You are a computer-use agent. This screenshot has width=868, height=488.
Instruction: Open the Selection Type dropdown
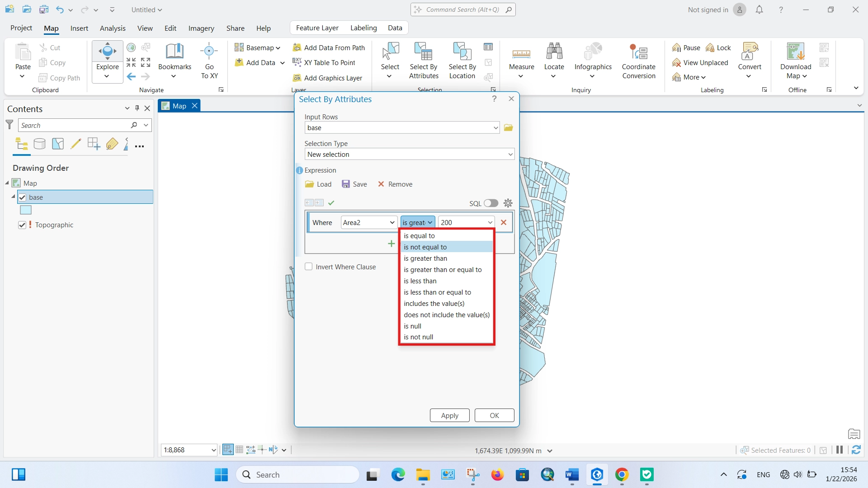pos(510,155)
